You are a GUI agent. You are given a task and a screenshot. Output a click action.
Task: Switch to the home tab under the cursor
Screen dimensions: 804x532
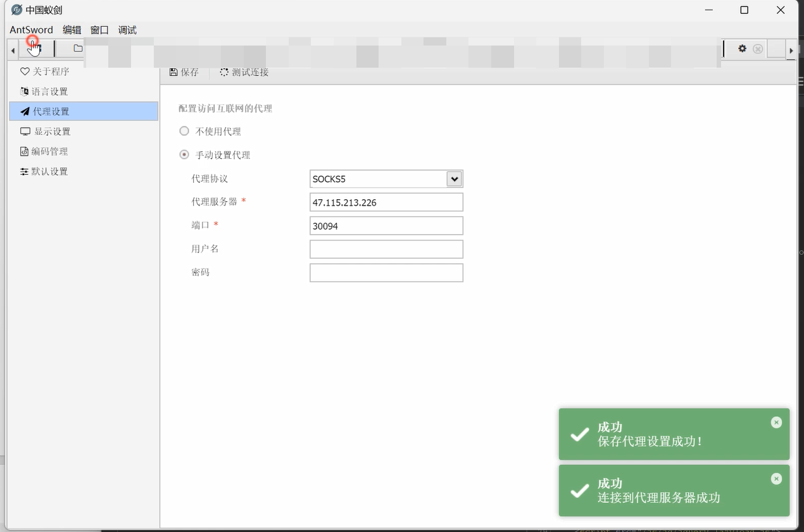click(x=37, y=49)
